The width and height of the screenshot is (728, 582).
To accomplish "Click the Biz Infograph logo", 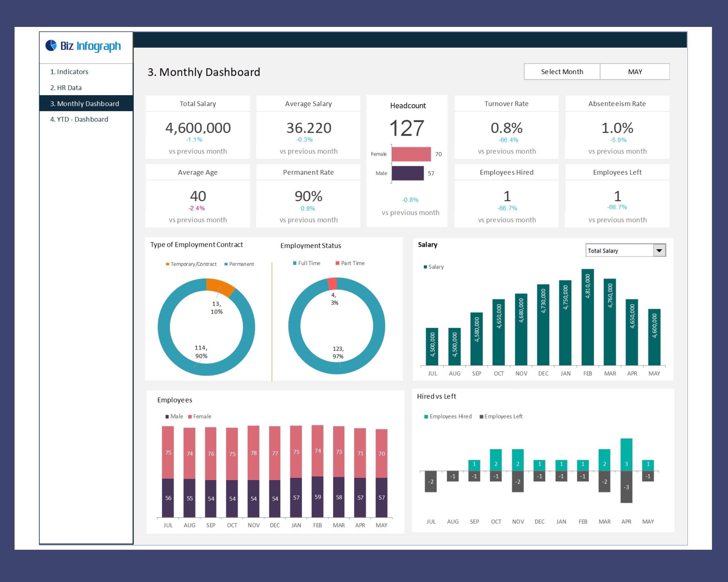I will [83, 46].
